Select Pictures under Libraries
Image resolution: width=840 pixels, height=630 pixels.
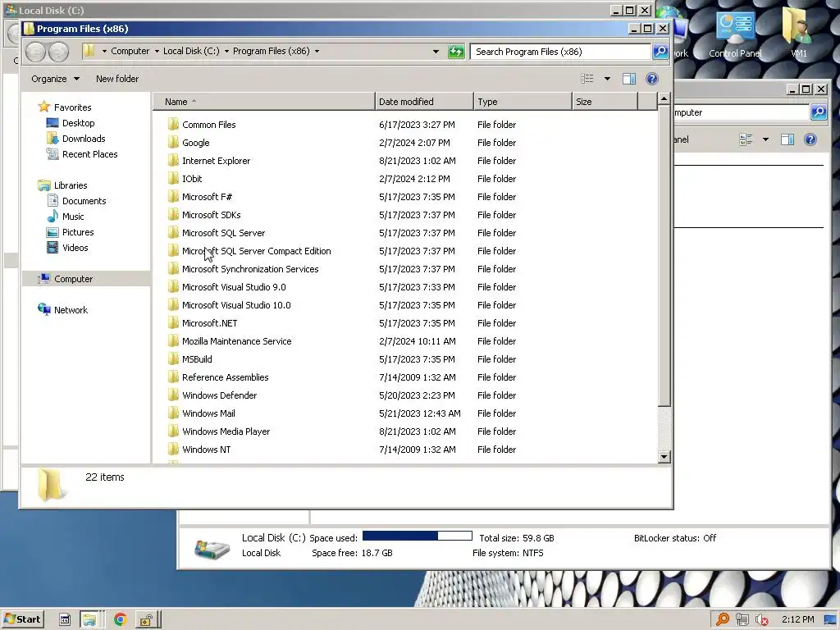coord(78,232)
